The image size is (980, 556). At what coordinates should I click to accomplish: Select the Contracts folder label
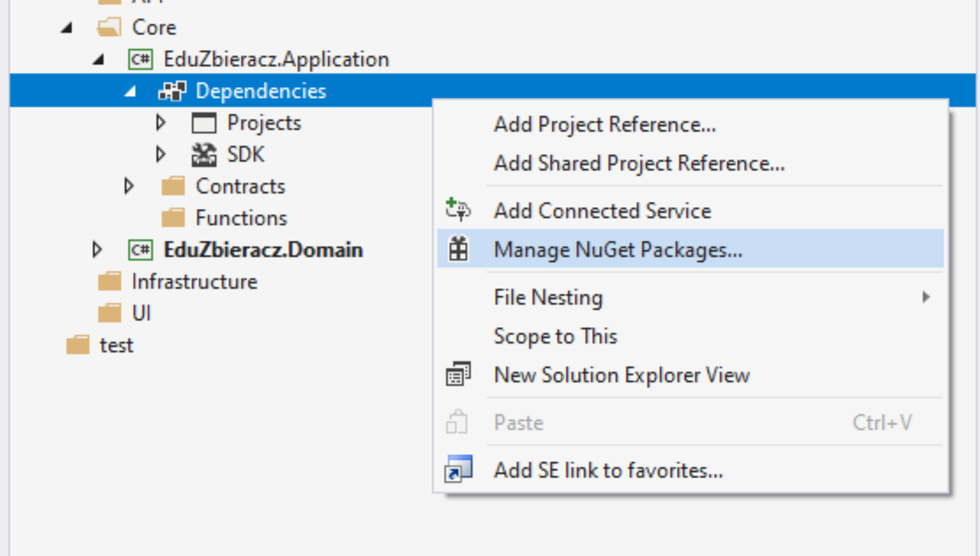tap(241, 187)
